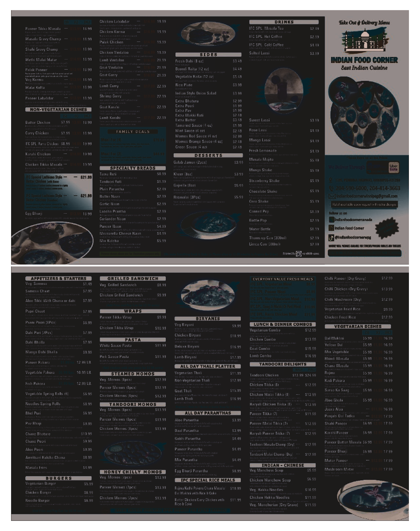Image resolution: width=420 pixels, height=531 pixels.
Task: Click the phone icon beside the phone numbers
Action: tap(331, 188)
